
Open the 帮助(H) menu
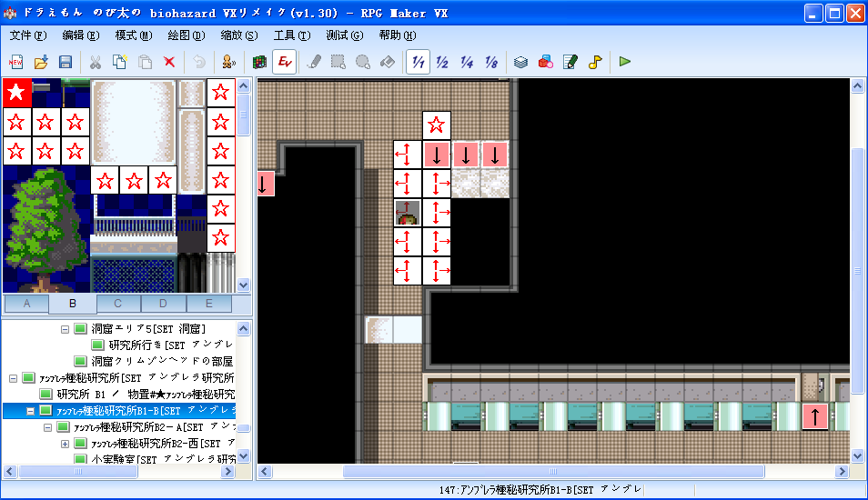pyautogui.click(x=398, y=35)
